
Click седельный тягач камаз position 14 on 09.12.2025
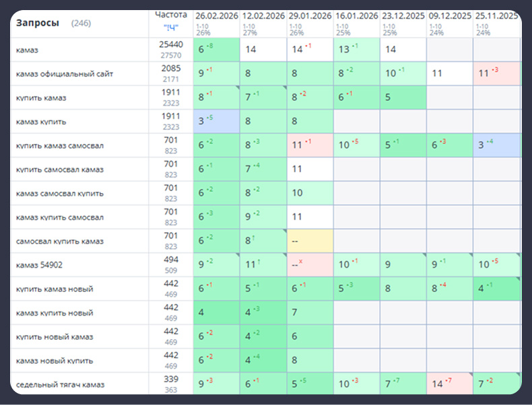450,383
